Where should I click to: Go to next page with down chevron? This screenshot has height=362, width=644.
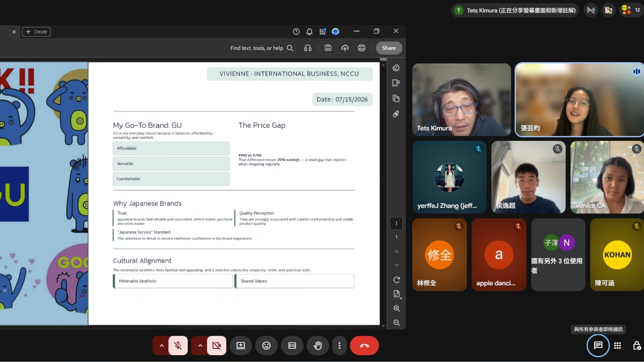pos(396,265)
